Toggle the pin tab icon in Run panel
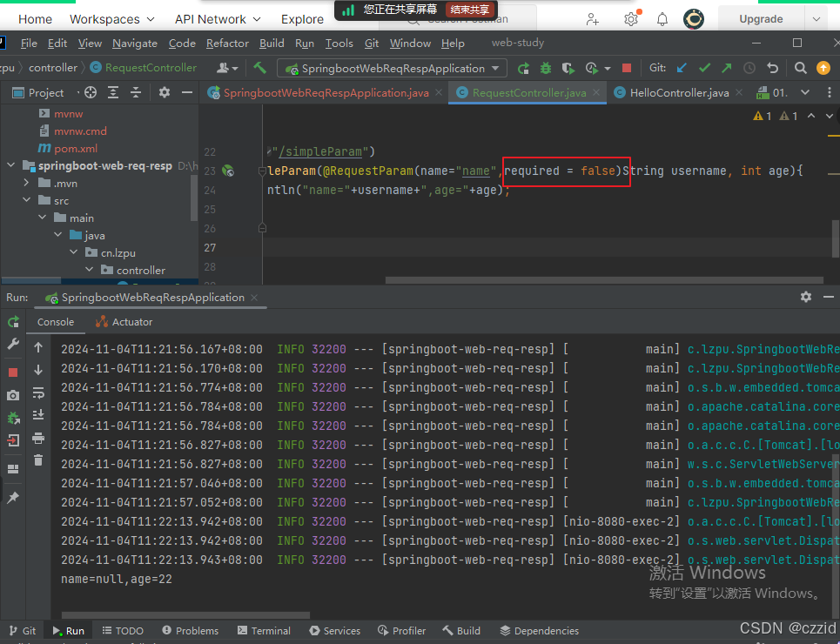 13,498
